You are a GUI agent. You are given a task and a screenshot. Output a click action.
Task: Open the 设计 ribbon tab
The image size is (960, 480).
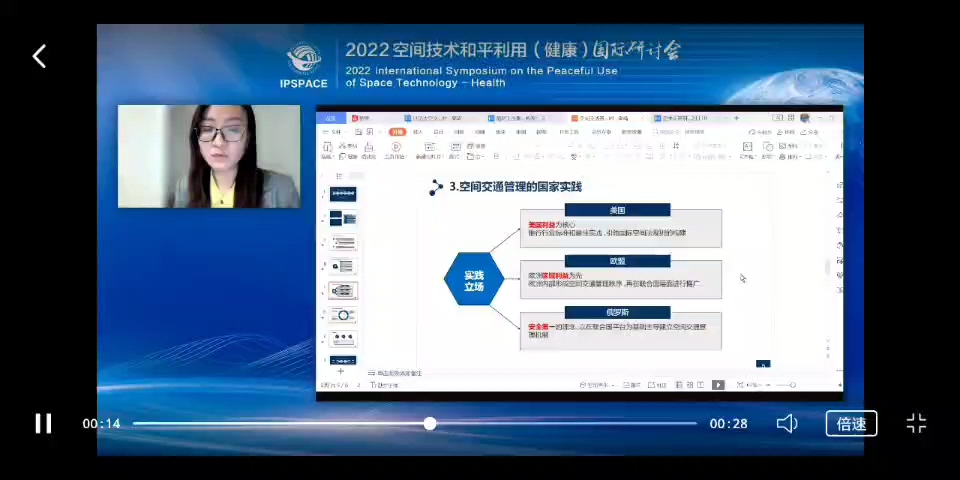[438, 132]
